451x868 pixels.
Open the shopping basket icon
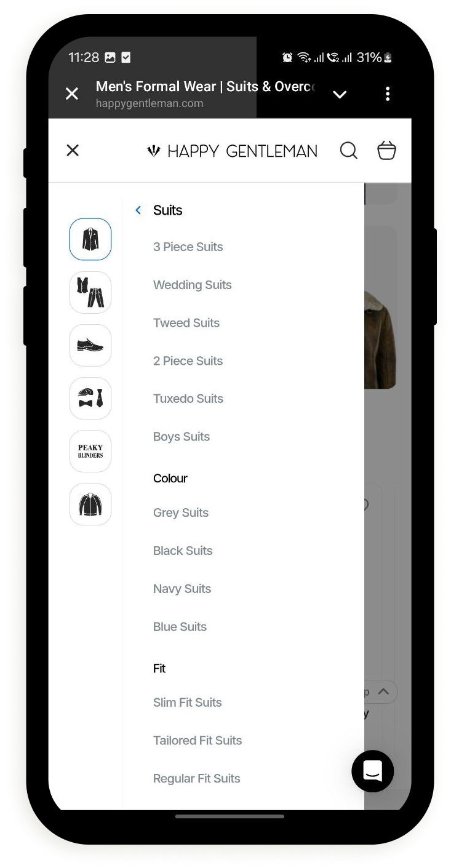click(386, 150)
